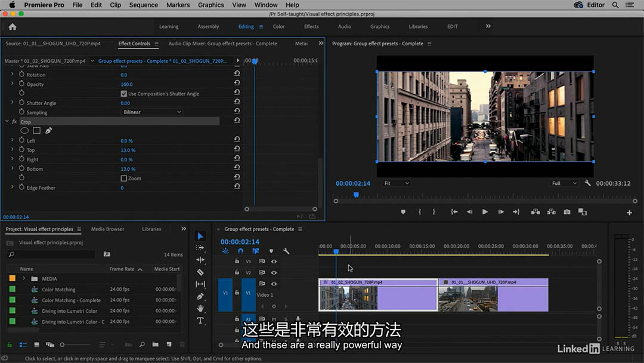Expand the MEDIA bin

pos(24,278)
